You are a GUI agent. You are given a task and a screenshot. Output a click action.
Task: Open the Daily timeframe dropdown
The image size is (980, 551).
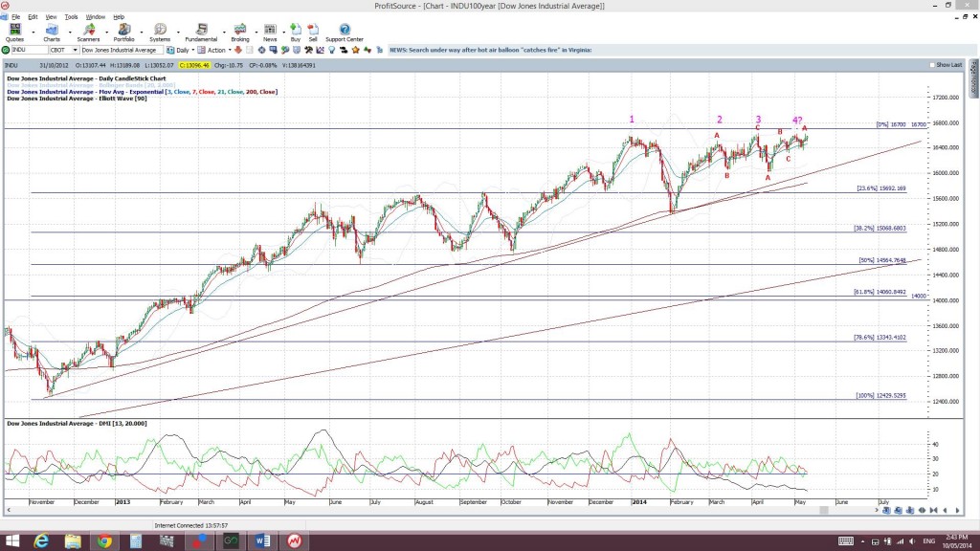coord(192,50)
